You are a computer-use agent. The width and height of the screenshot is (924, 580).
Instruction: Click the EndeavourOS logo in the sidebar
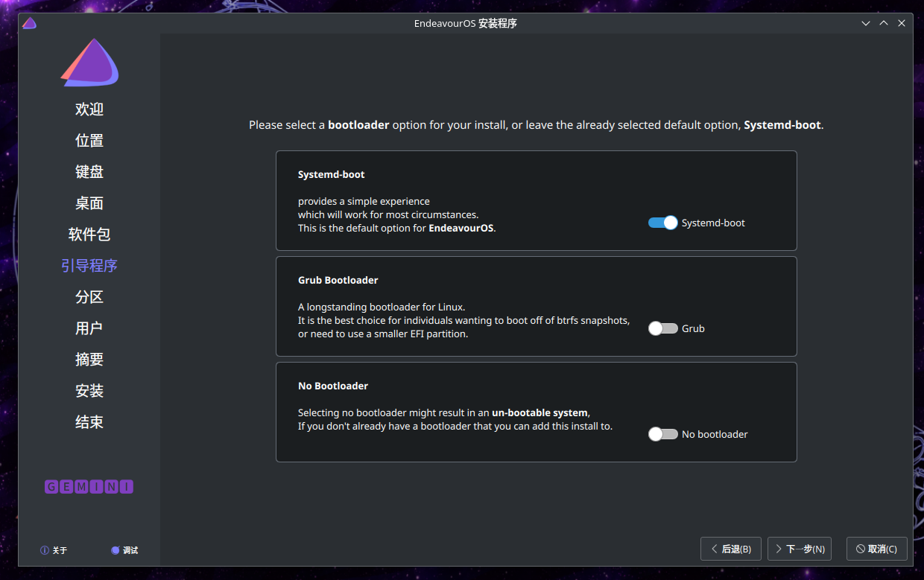(89, 63)
